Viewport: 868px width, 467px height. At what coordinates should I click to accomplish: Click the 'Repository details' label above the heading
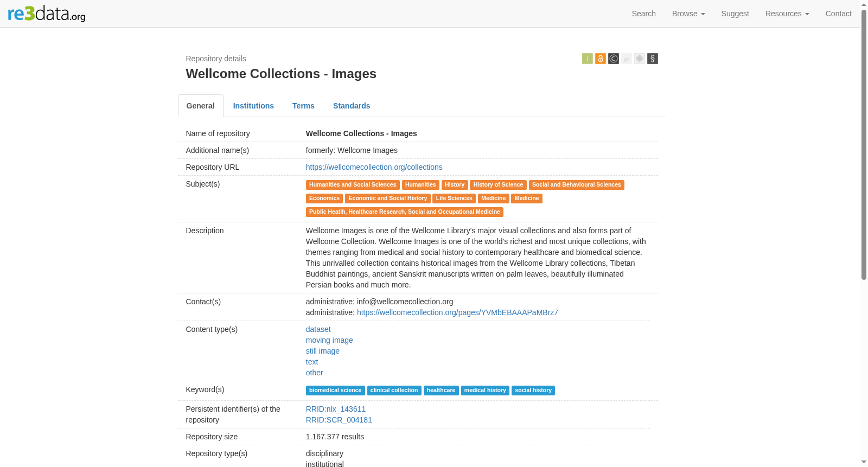pos(216,59)
